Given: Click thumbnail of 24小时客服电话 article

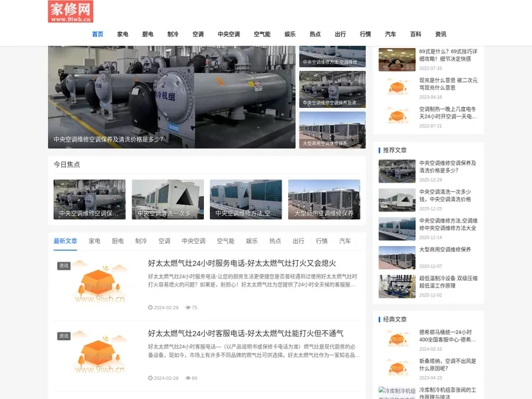Looking at the screenshot, I should coord(98,352).
